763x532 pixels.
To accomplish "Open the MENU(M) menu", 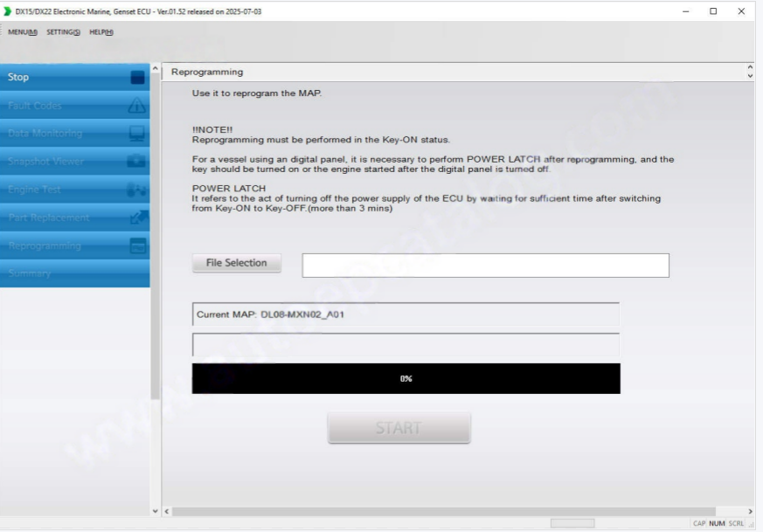I will click(x=23, y=32).
